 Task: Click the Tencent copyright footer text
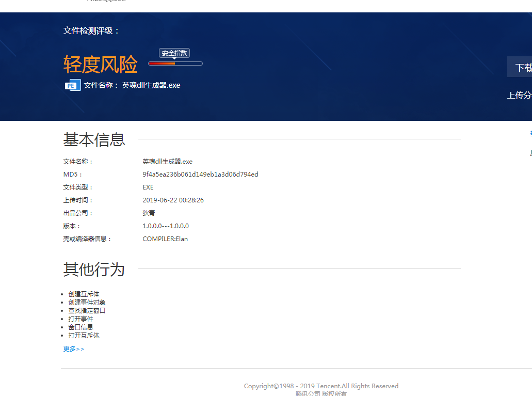pyautogui.click(x=321, y=386)
